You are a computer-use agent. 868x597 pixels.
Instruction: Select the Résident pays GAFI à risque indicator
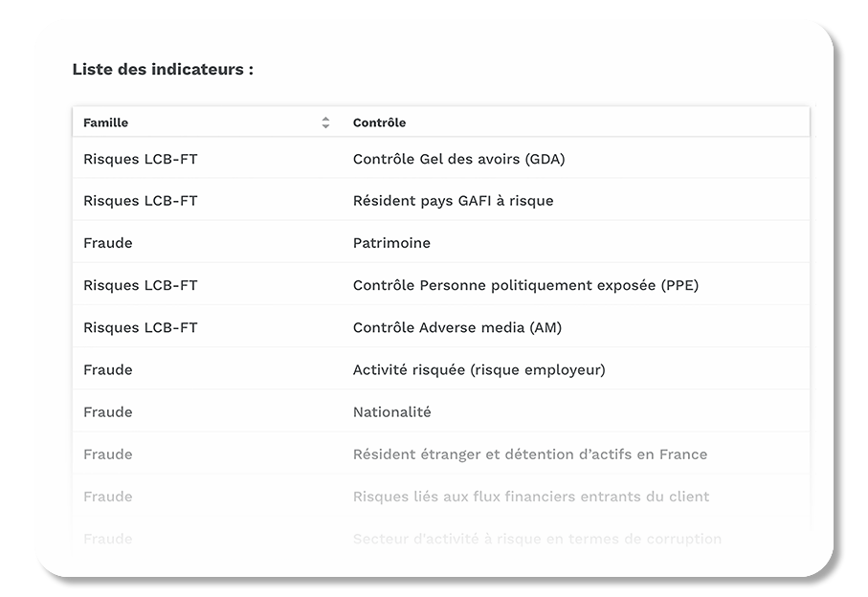[453, 201]
